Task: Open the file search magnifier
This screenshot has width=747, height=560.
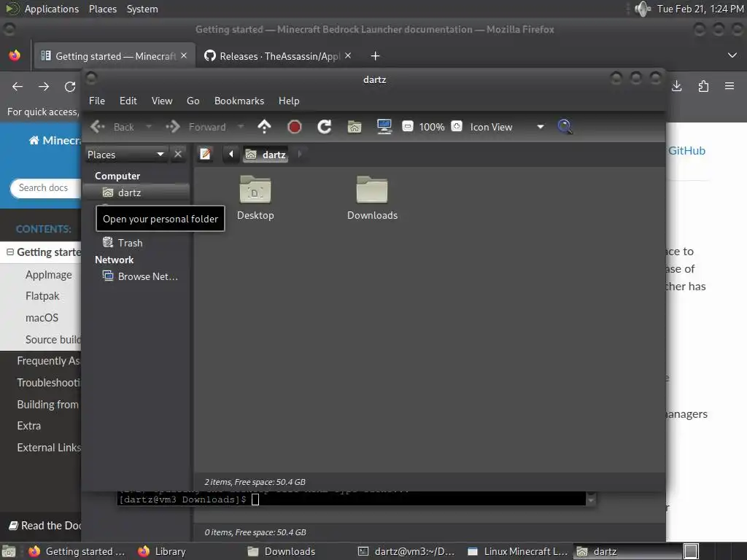Action: pos(565,127)
